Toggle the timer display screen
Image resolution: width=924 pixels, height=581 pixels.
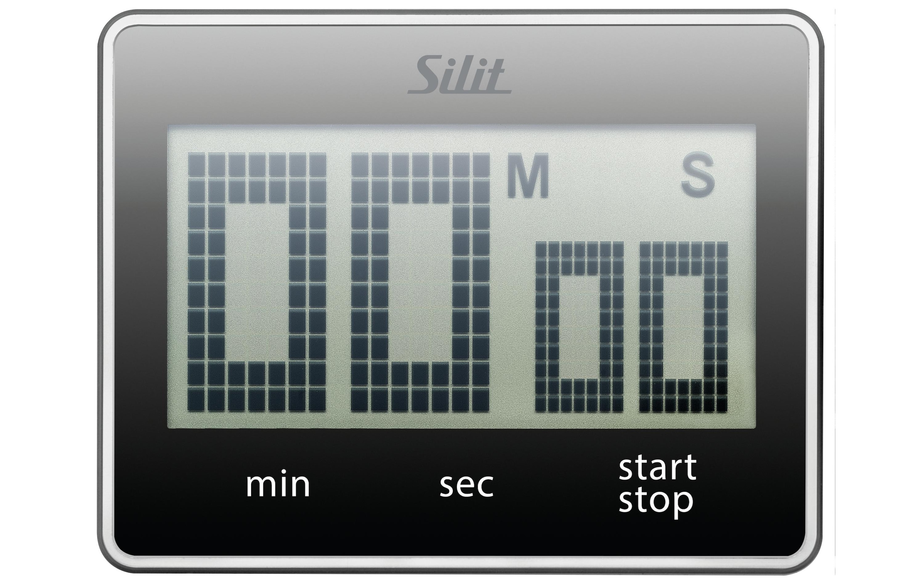pos(462,268)
